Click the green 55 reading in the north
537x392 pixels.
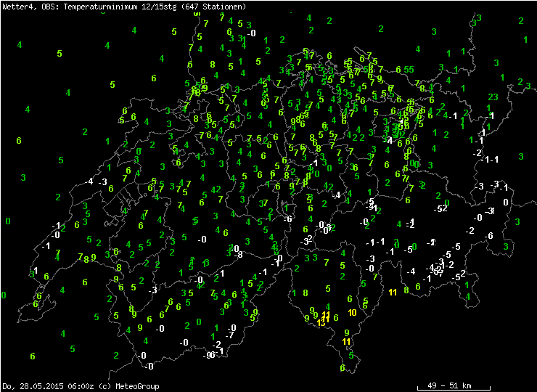click(x=409, y=69)
